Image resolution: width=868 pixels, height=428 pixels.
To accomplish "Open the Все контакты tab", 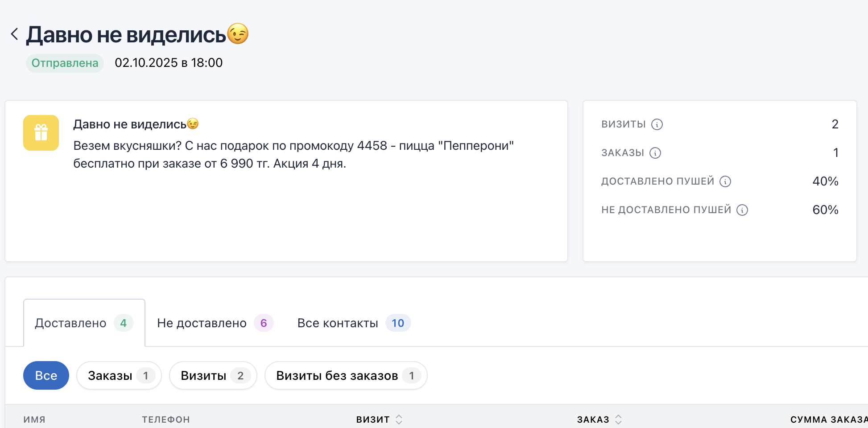I will (353, 323).
